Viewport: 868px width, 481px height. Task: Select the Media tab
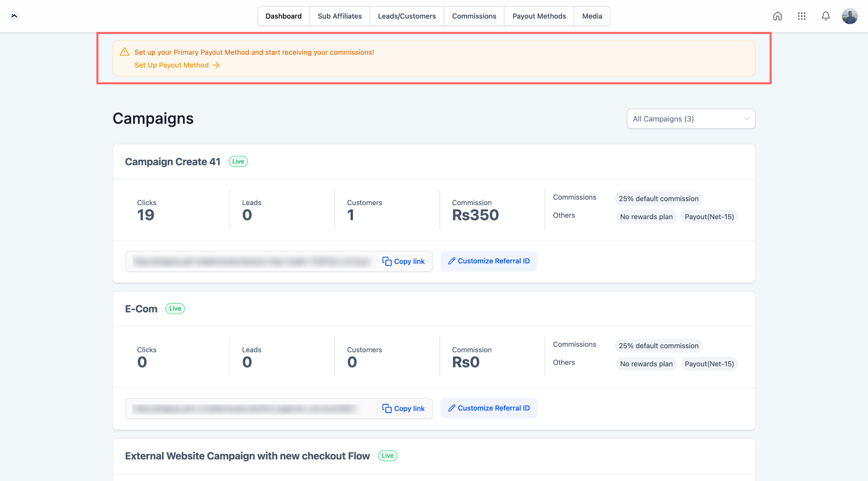(592, 16)
